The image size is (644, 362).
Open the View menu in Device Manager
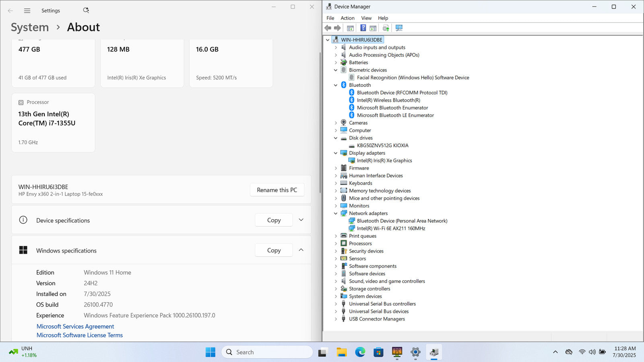[x=366, y=18]
